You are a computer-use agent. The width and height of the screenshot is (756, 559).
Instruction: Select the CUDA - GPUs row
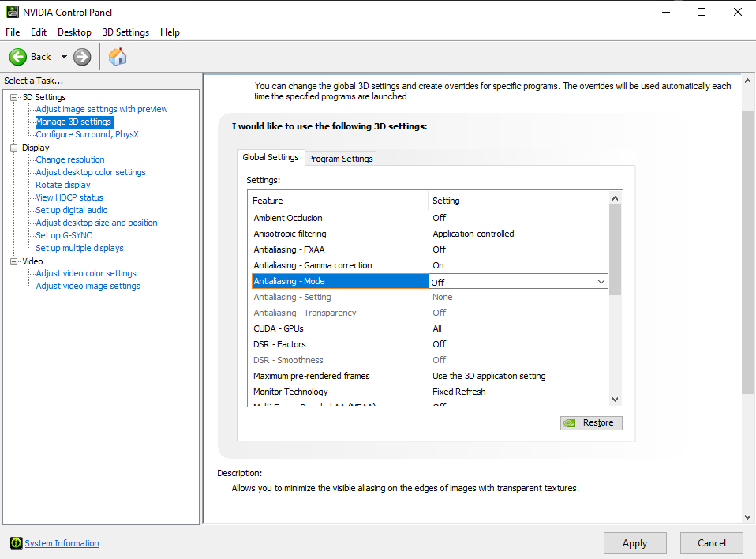point(429,329)
